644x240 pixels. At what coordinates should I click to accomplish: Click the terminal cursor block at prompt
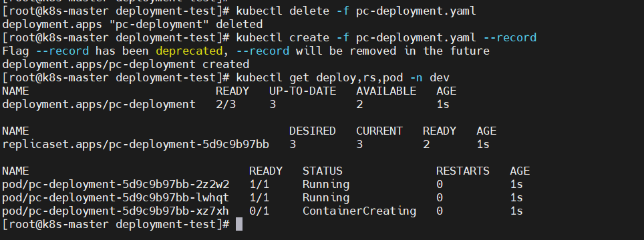point(239,225)
